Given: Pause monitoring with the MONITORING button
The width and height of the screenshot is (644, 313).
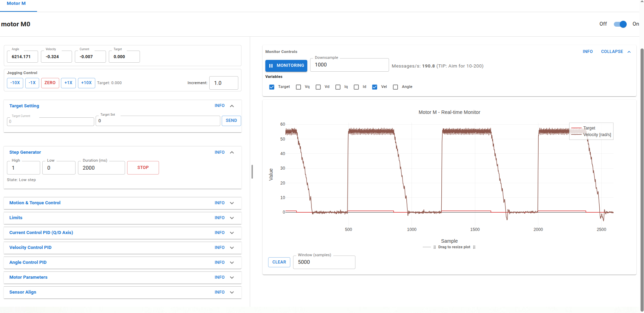Looking at the screenshot, I should 286,65.
